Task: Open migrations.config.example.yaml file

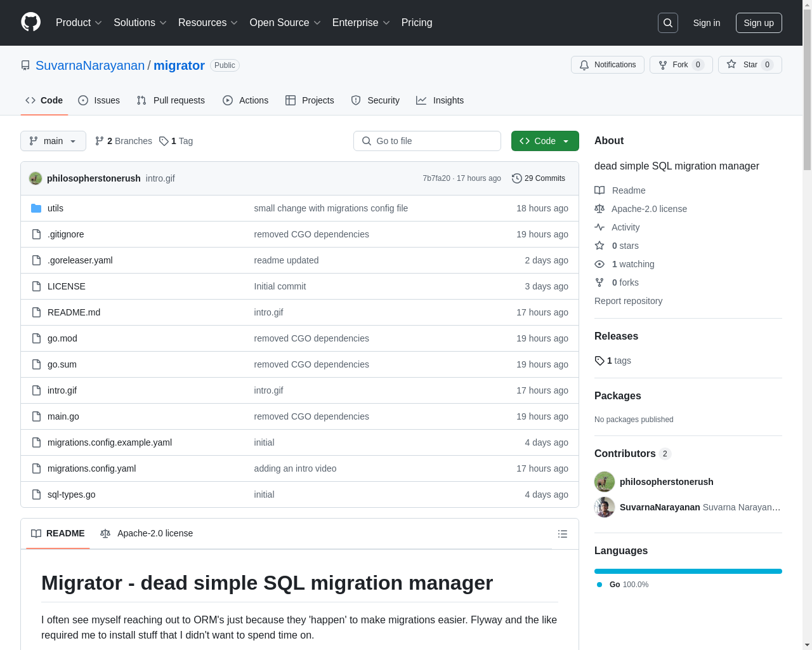Action: [110, 442]
